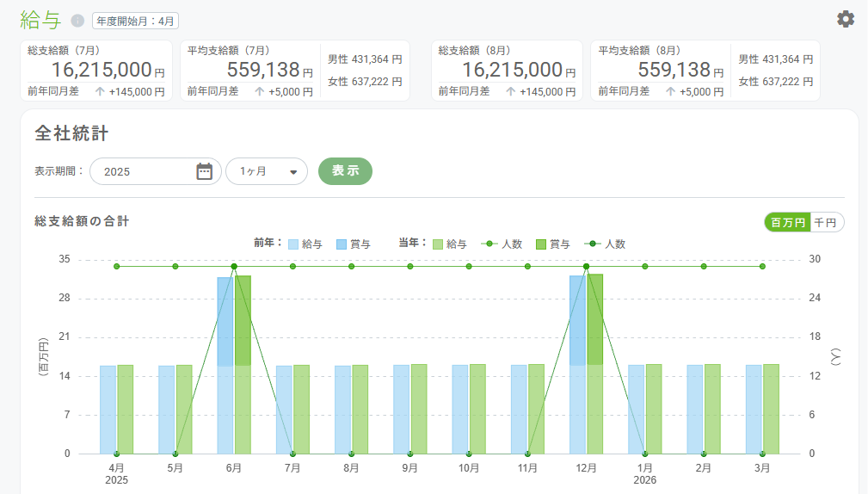Click the green 表示 button
868x494 pixels.
(345, 171)
